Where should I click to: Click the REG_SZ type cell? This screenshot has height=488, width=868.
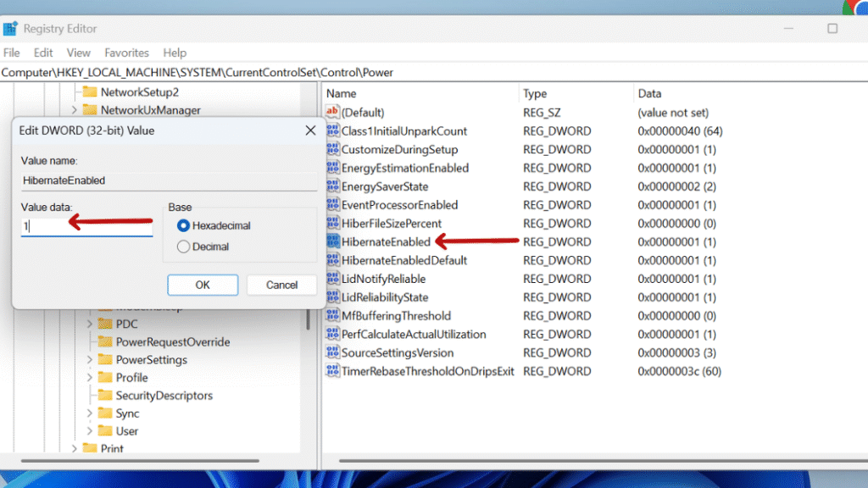click(x=542, y=113)
